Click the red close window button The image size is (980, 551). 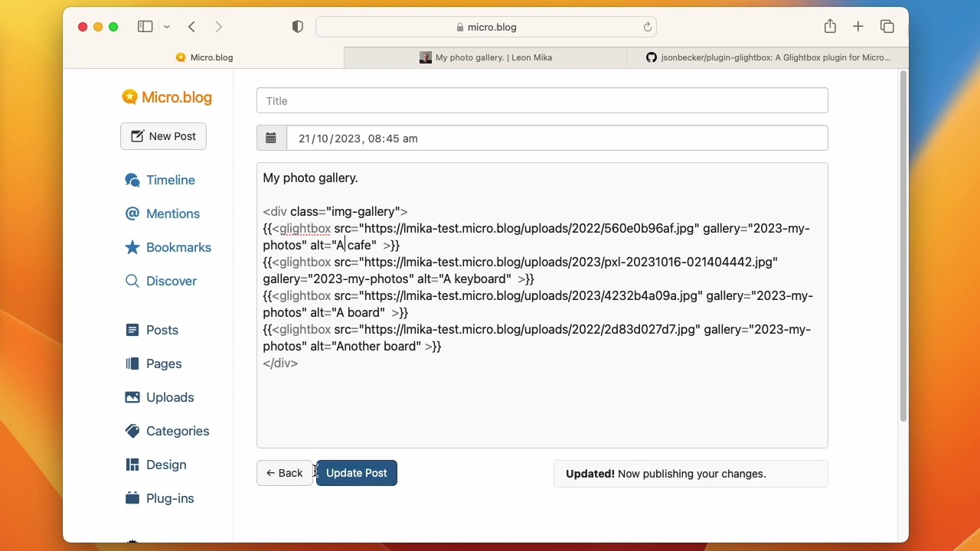coord(83,27)
